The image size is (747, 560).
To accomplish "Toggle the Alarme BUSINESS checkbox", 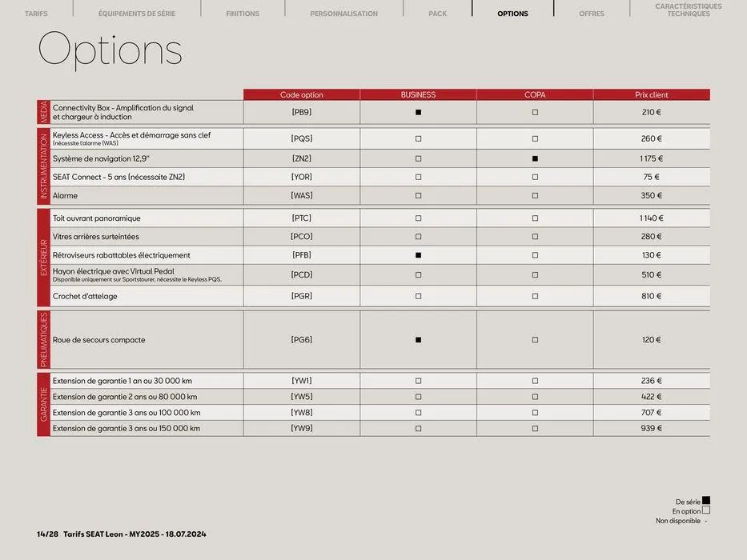I will coord(417,194).
